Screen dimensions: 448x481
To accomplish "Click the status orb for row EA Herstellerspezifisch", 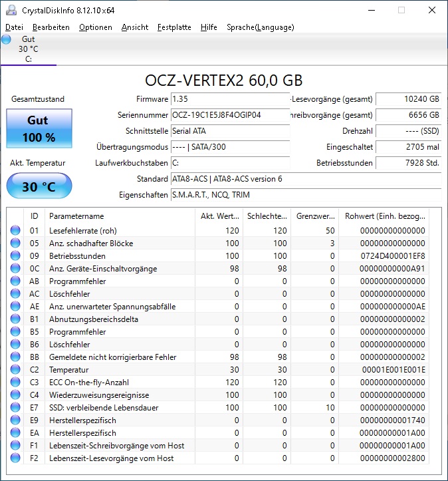I will (x=15, y=433).
